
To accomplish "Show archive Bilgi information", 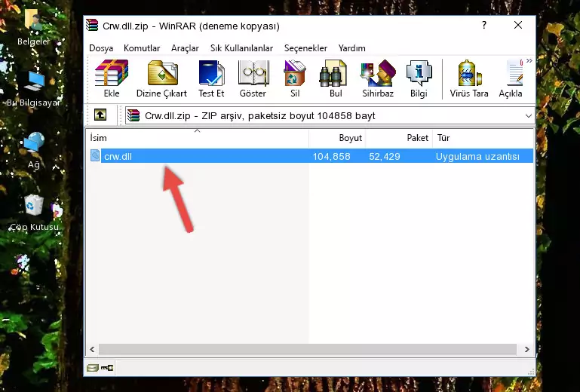I will pos(419,78).
